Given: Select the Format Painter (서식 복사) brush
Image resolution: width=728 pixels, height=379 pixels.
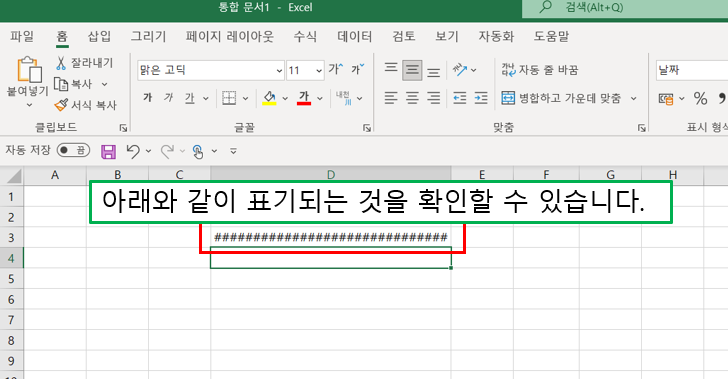Looking at the screenshot, I should [x=61, y=105].
